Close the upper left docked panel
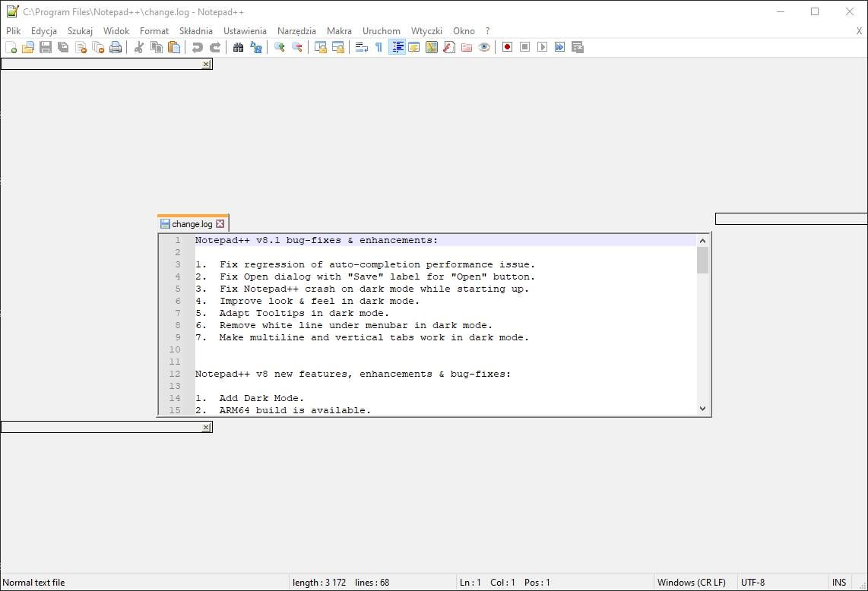This screenshot has width=868, height=591. (x=206, y=65)
